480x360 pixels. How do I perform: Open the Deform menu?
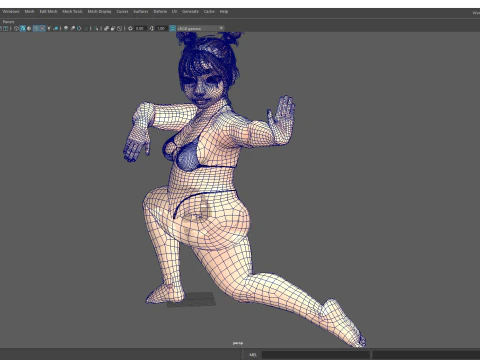(160, 11)
